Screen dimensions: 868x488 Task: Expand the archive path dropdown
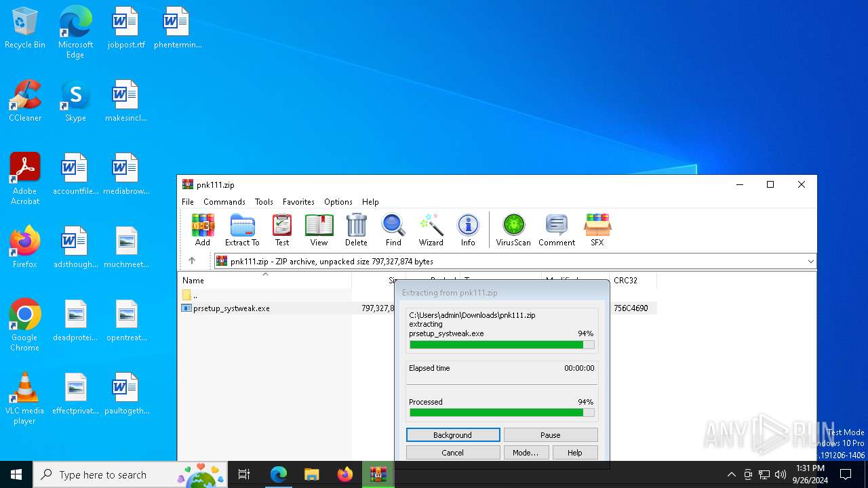810,262
